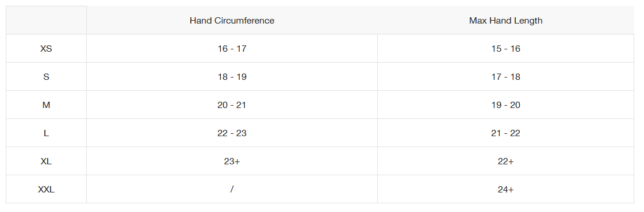Image resolution: width=644 pixels, height=212 pixels.
Task: Click the L size row label
Action: tap(47, 133)
